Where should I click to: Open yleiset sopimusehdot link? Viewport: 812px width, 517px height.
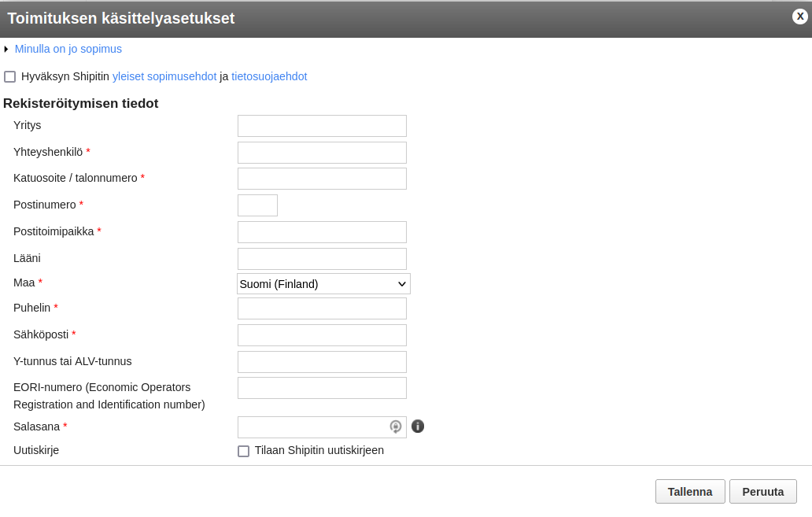164,76
